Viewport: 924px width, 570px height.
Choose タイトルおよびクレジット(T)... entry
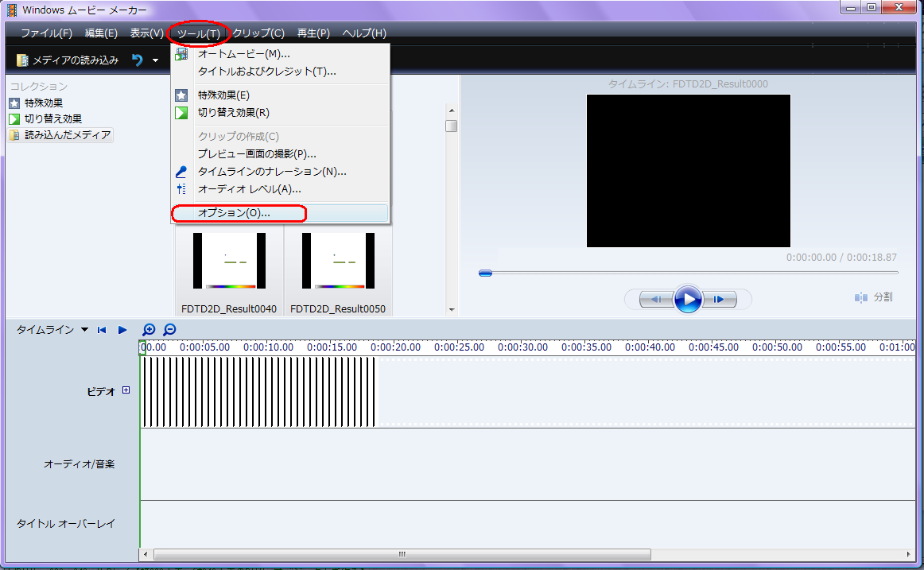(280, 72)
